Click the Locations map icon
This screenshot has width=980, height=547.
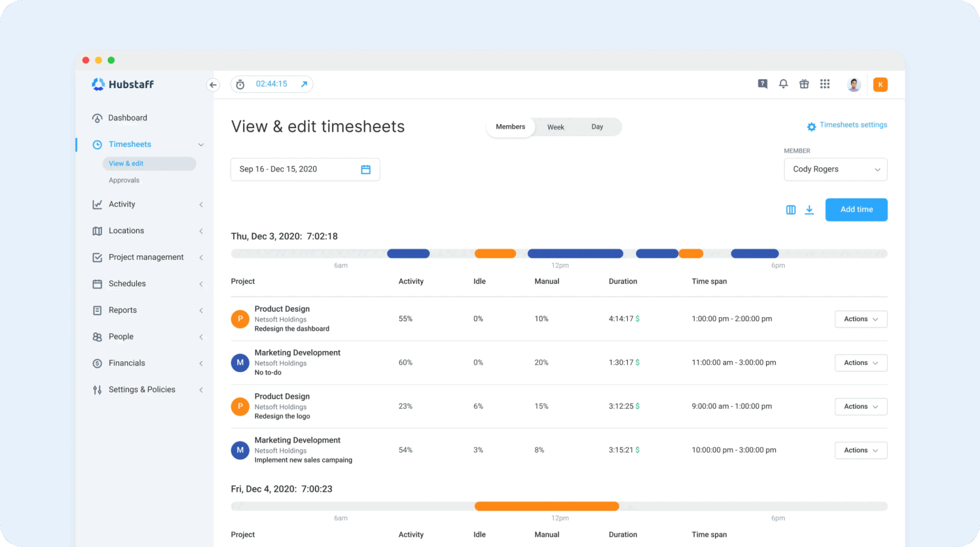[97, 231]
